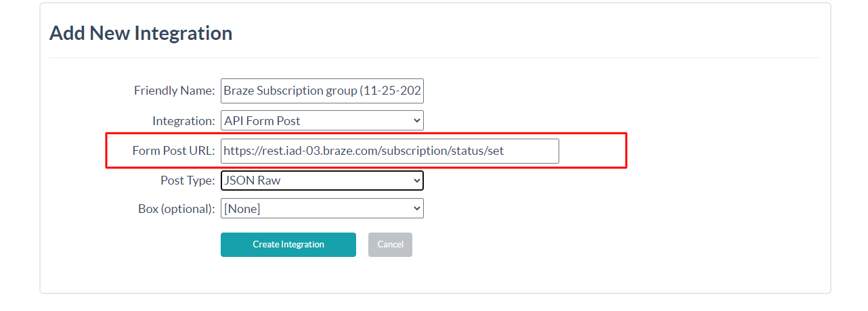Click the "Form Post URL:" label
The image size is (868, 311).
coord(173,151)
